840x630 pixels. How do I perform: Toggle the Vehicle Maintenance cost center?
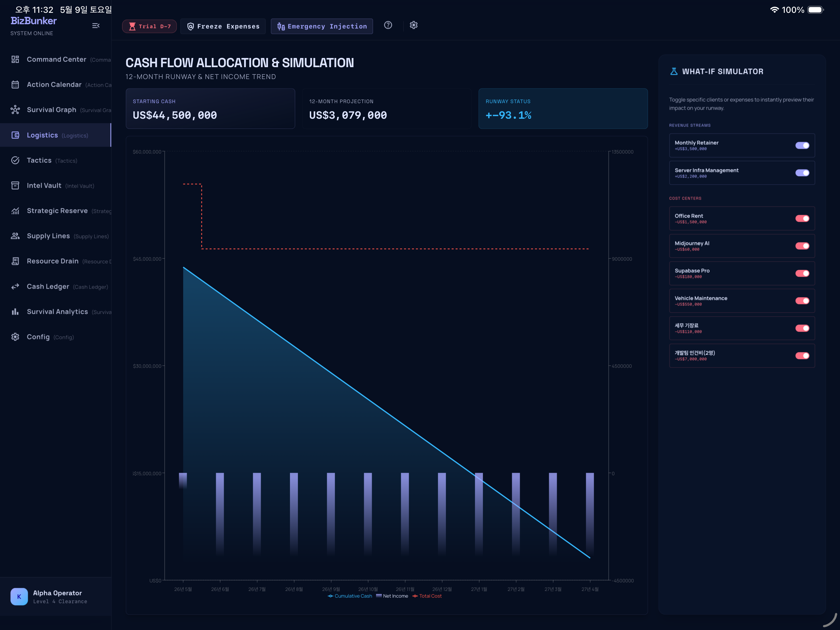[x=802, y=301]
